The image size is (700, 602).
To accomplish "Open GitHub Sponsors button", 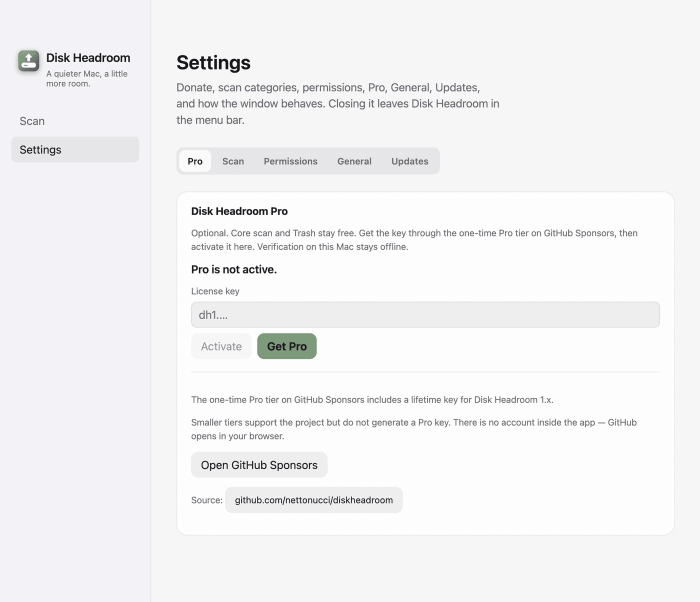I will [x=259, y=465].
